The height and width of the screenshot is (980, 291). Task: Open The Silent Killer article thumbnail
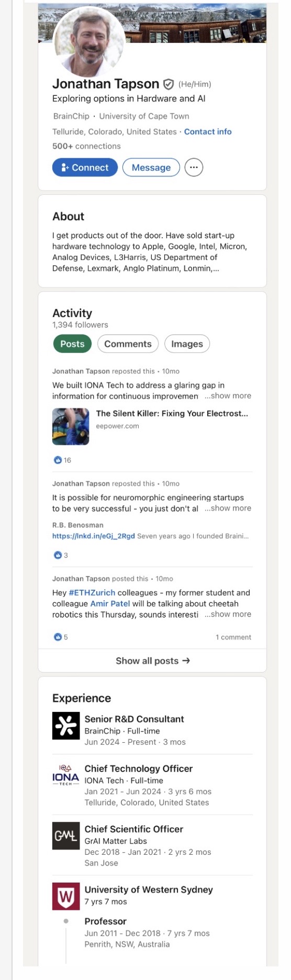click(x=71, y=426)
